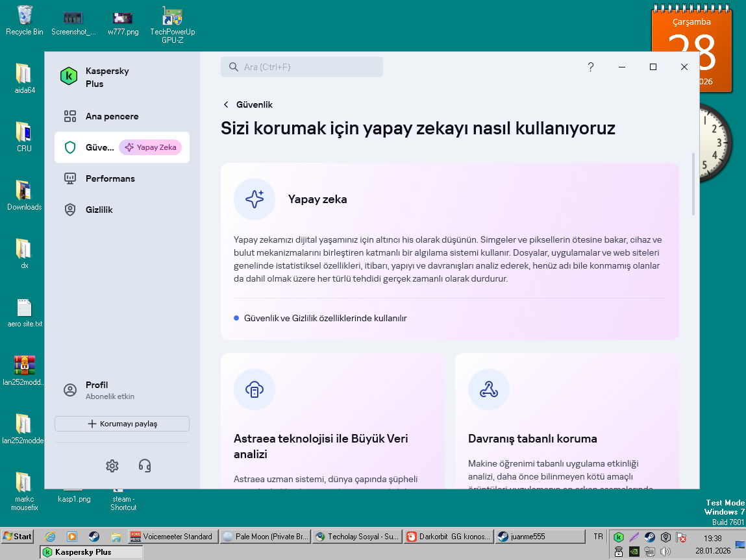Switch to Voicemeeter Standard taskbar button
Screen dimensions: 746x560
coord(173,537)
